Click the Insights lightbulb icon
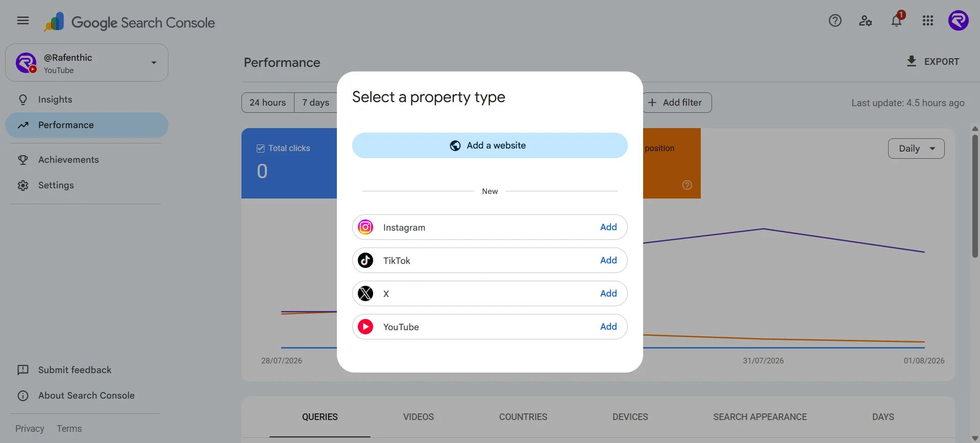The width and height of the screenshot is (980, 443). [23, 100]
